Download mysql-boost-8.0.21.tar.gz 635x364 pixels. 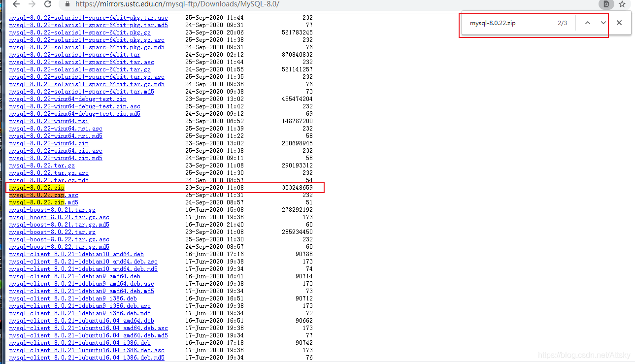pos(52,210)
